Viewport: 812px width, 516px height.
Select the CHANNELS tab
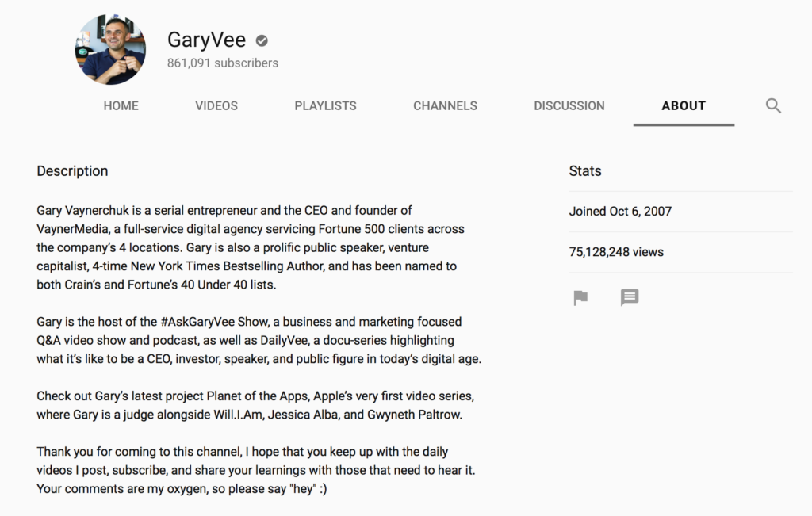(445, 106)
